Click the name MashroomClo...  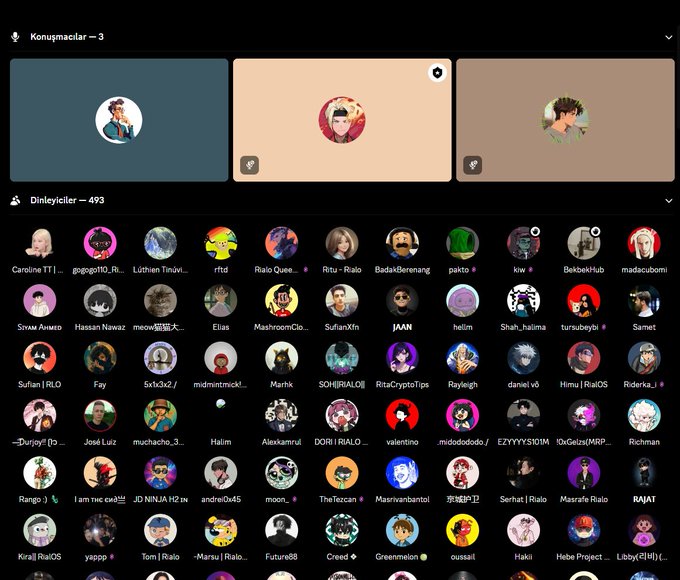tap(281, 327)
